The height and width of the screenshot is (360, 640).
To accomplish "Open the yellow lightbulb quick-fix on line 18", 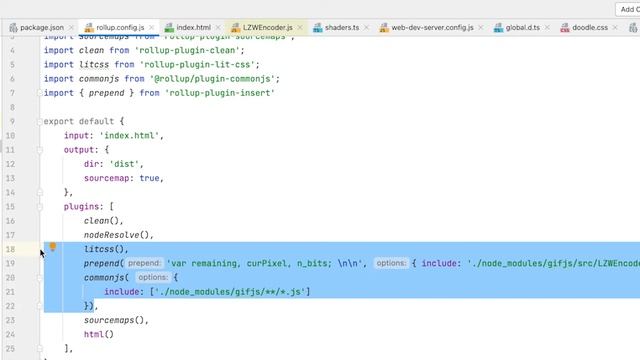I will click(53, 246).
